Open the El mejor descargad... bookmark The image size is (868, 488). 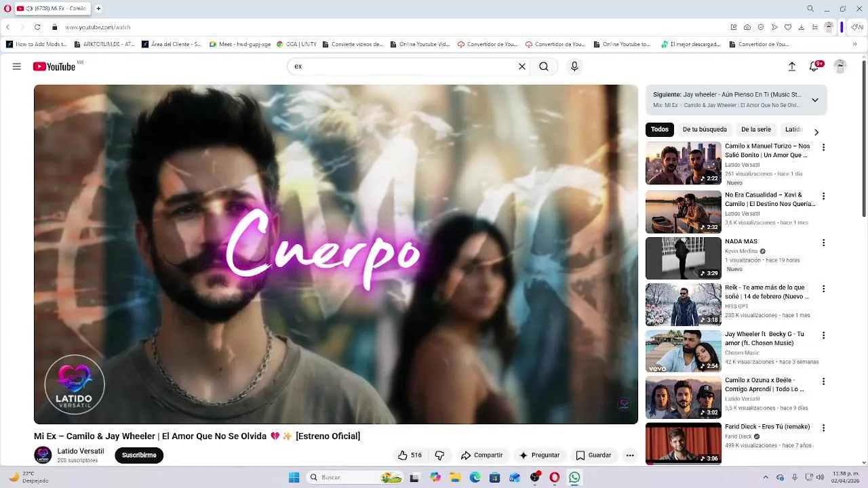(691, 44)
